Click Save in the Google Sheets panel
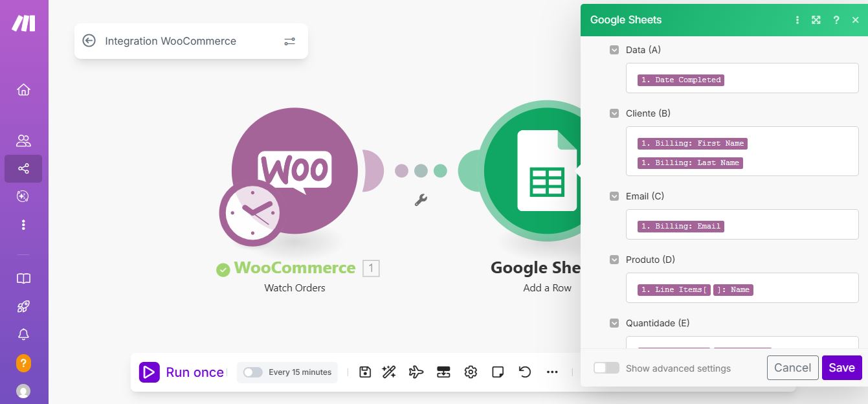The image size is (868, 404). (x=842, y=368)
